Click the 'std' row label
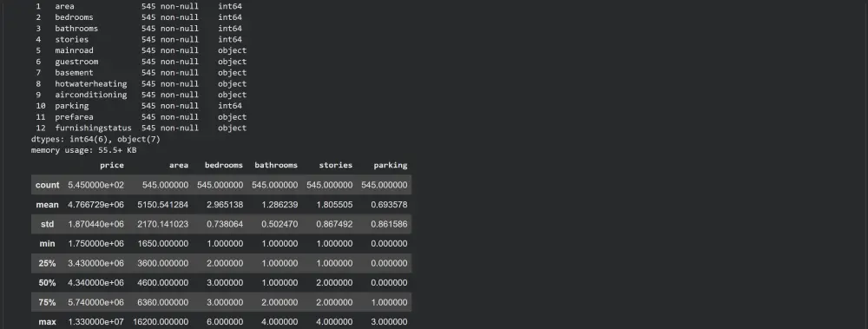The width and height of the screenshot is (868, 329). [x=47, y=224]
